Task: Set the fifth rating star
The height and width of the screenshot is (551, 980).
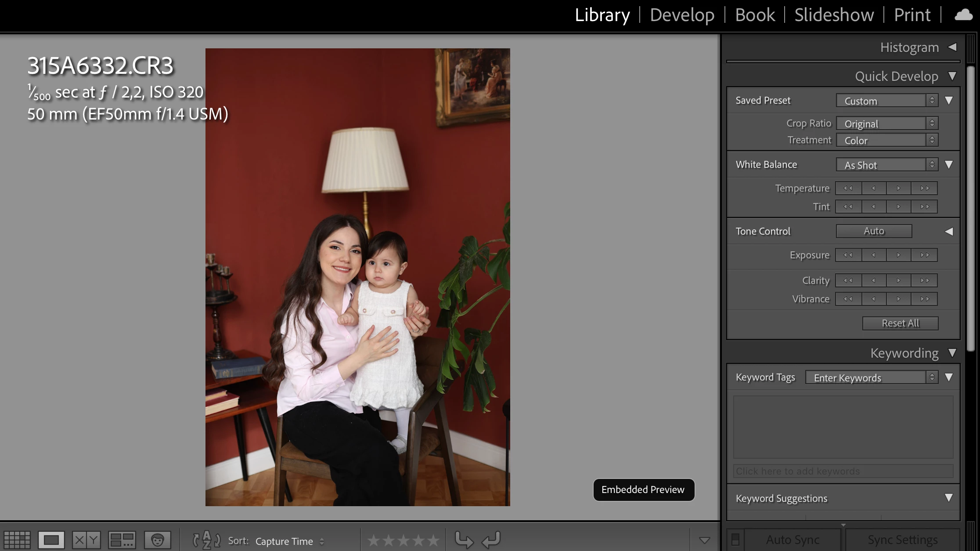Action: click(x=433, y=540)
